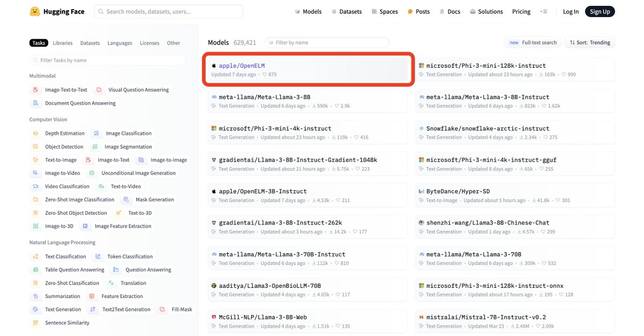The width and height of the screenshot is (644, 336).
Task: Click the Video Classification task icon
Action: click(x=35, y=186)
